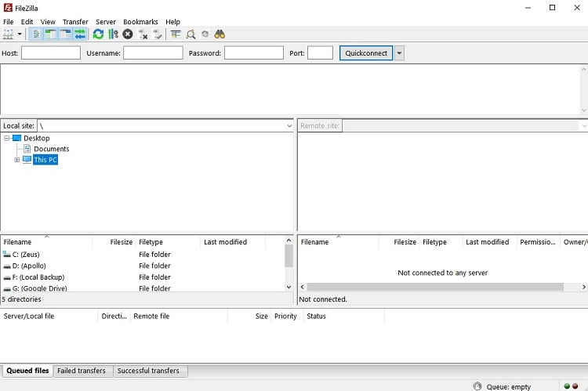Image resolution: width=588 pixels, height=391 pixels.
Task: Open the Site Manager icon
Action: pyautogui.click(x=9, y=34)
